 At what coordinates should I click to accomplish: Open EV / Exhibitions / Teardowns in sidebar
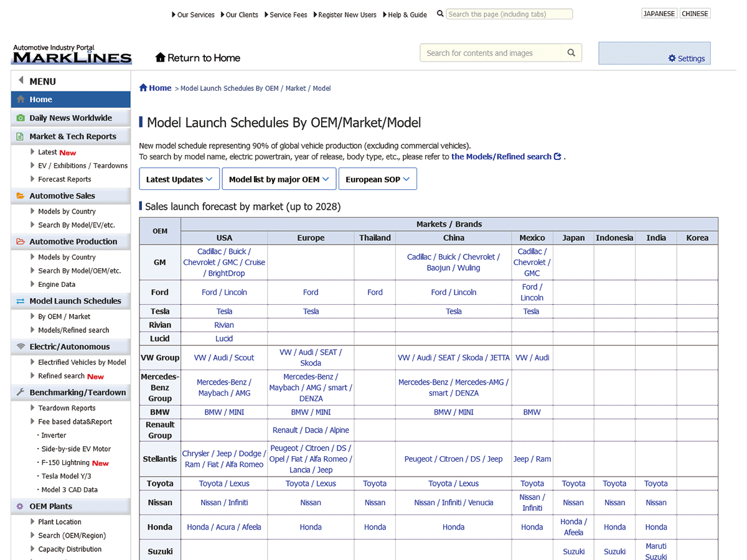tap(83, 166)
